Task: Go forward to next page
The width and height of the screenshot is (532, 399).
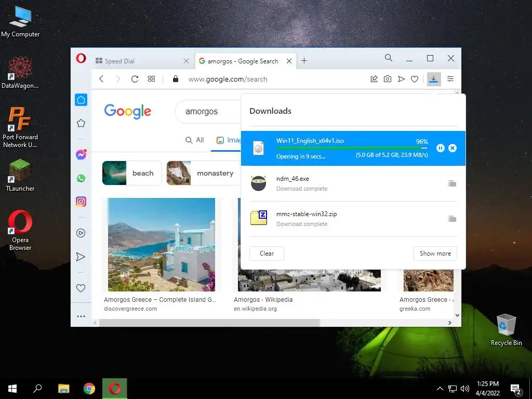Action: pos(118,79)
